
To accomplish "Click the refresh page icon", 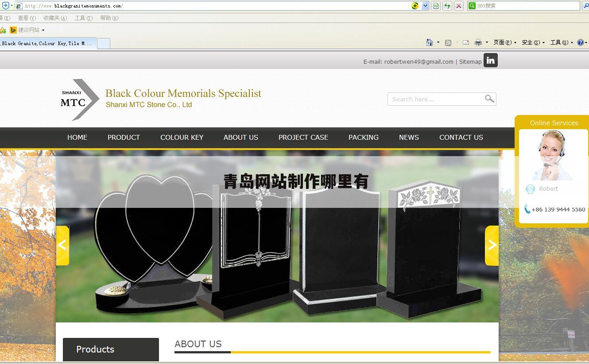I will click(447, 6).
